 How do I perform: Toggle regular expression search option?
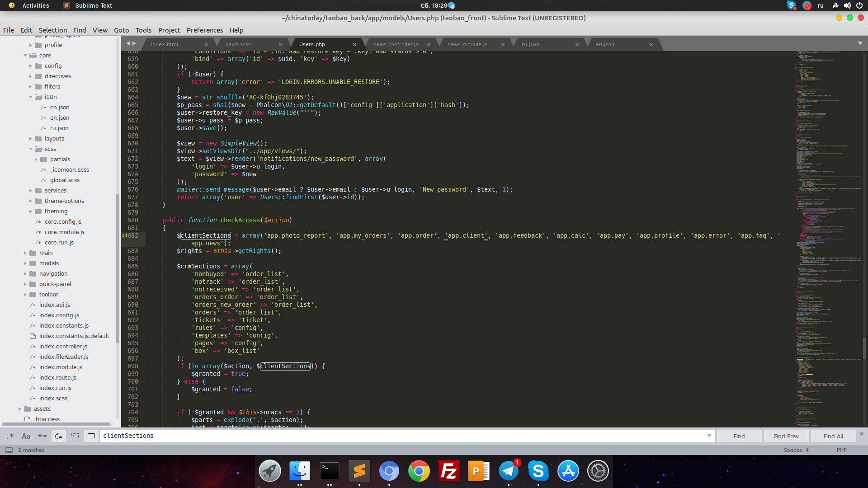10,436
